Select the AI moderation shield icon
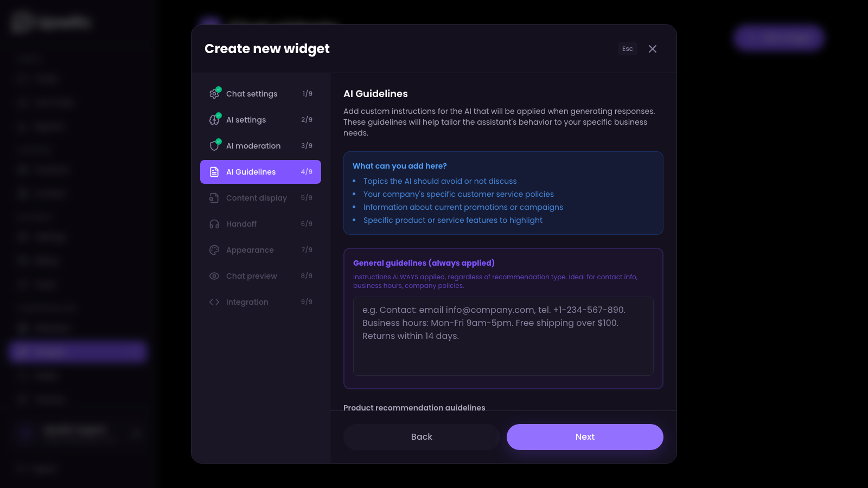Viewport: 868px width, 488px height. click(x=215, y=145)
